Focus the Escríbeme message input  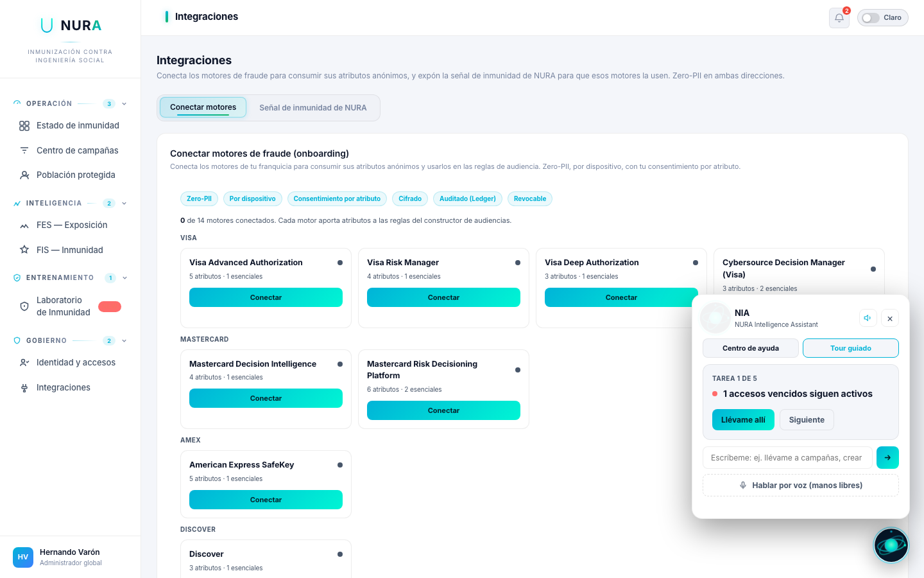point(787,458)
